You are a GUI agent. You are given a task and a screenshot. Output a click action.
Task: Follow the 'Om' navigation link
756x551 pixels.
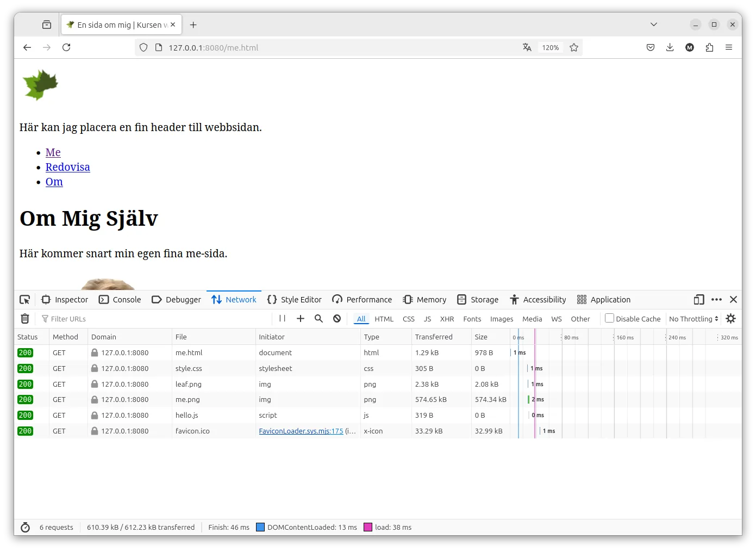pos(54,182)
